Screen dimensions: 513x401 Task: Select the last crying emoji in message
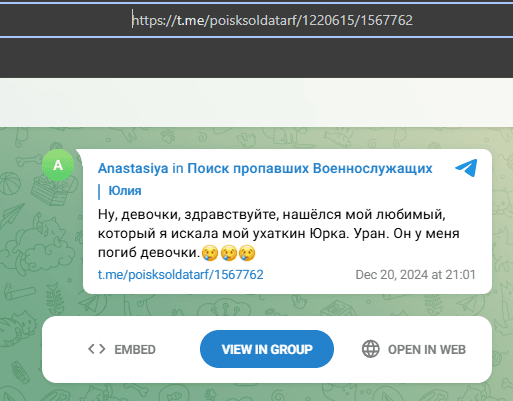(x=247, y=253)
